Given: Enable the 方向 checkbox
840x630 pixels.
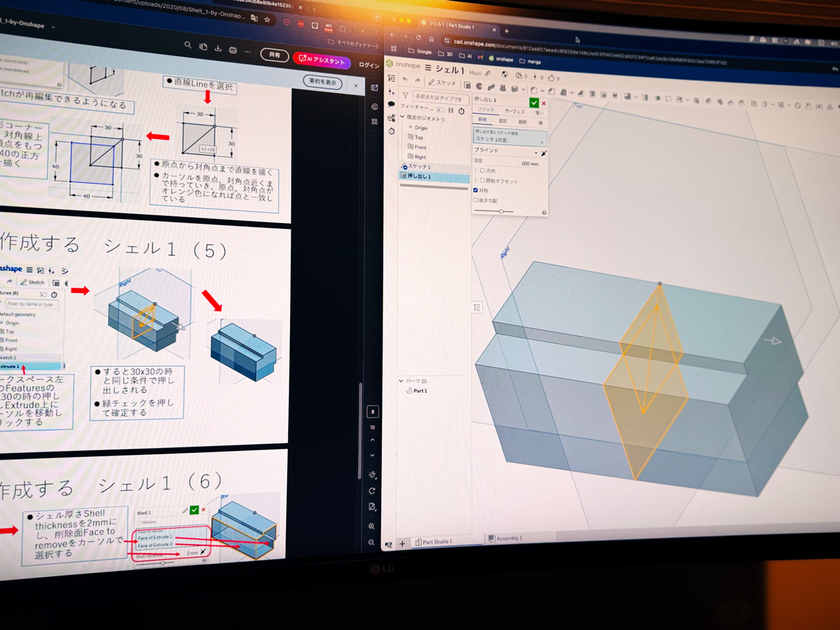Looking at the screenshot, I should (x=482, y=170).
